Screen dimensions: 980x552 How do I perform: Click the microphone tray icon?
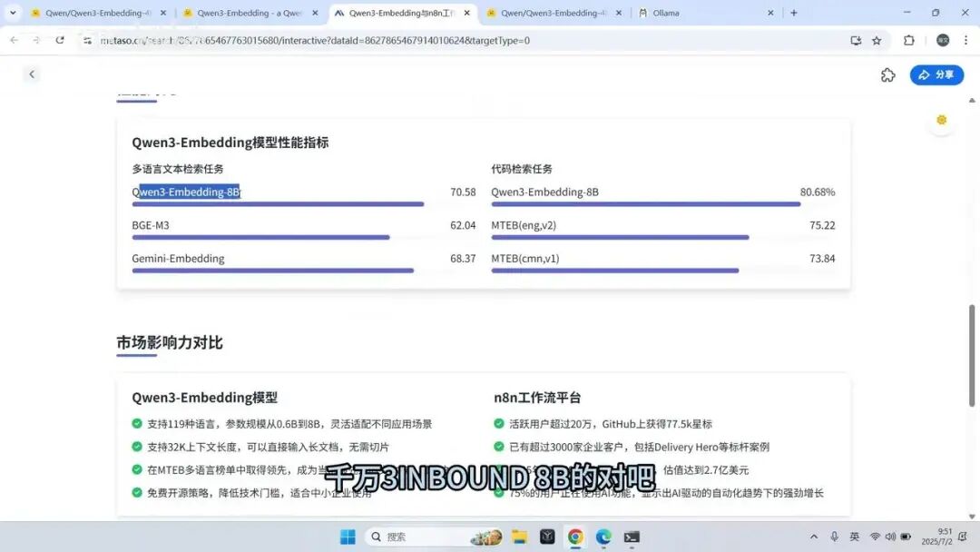[835, 537]
